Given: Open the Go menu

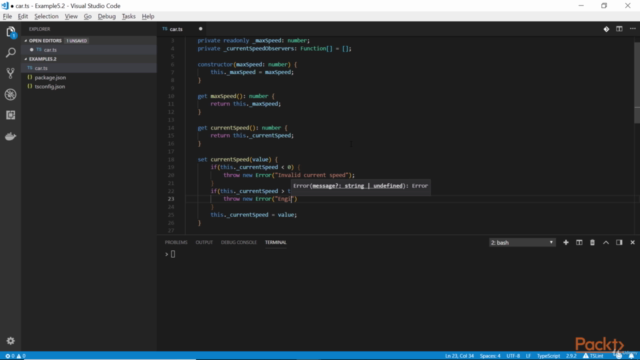Looking at the screenshot, I should pos(87,16).
